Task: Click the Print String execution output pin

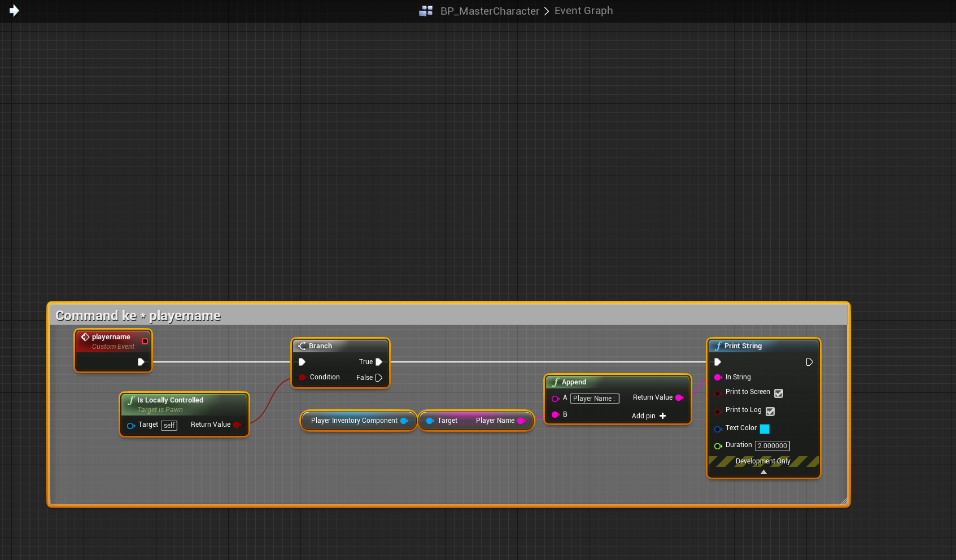Action: [809, 362]
